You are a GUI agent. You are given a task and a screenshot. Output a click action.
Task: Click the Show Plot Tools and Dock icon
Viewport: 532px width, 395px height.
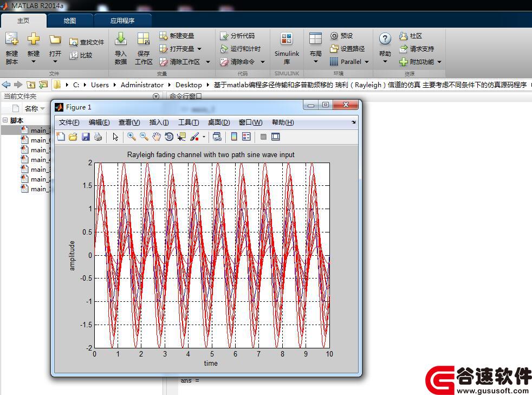click(276, 137)
